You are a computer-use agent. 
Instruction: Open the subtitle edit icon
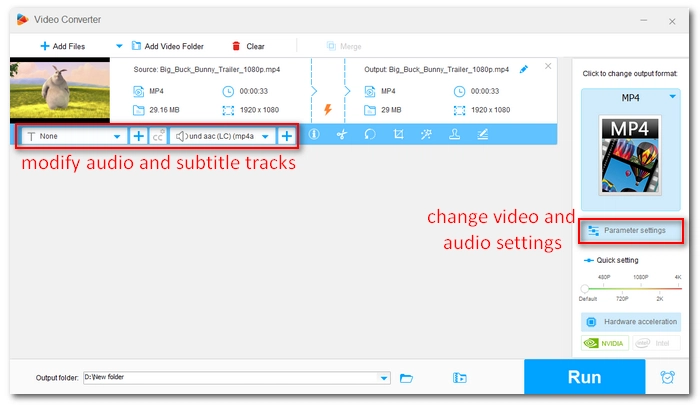(483, 135)
